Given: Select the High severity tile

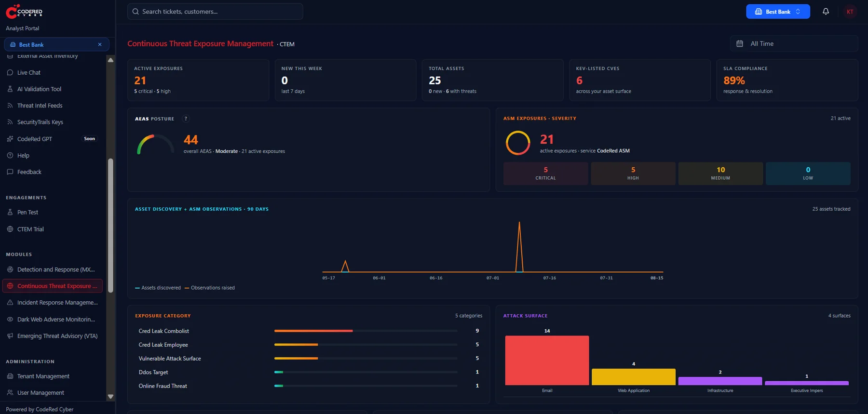Looking at the screenshot, I should [x=633, y=174].
